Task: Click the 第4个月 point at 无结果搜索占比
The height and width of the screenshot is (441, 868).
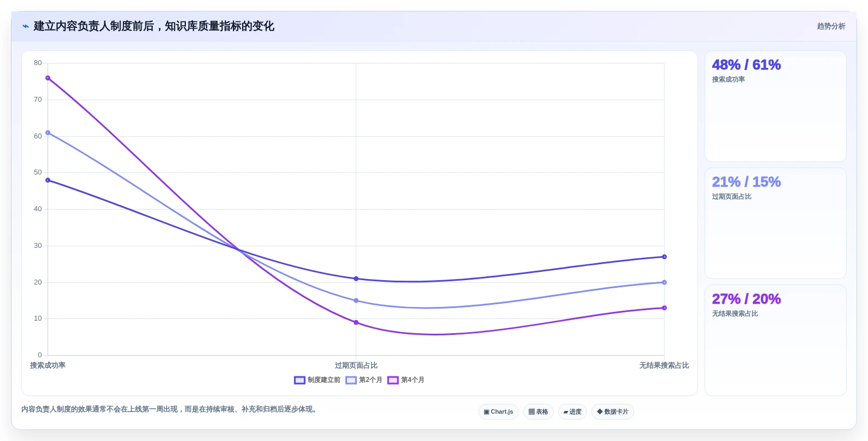Action: pyautogui.click(x=664, y=308)
